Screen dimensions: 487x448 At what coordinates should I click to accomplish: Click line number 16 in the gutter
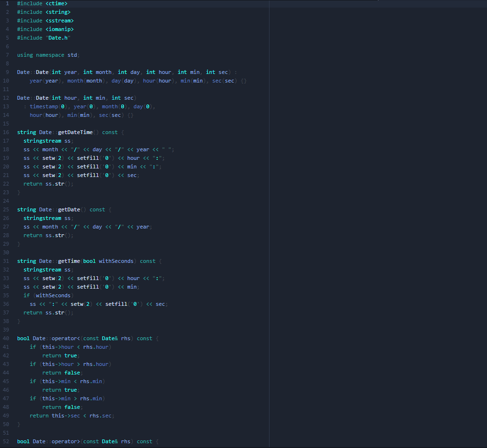[x=6, y=132]
